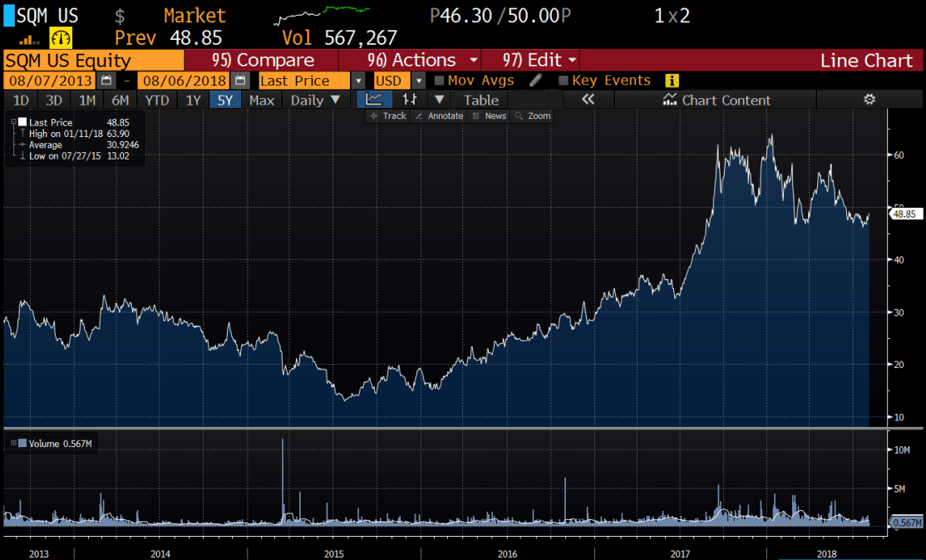Click the Low on 07/27/15 legend row
This screenshot has width=926, height=560.
click(x=75, y=155)
